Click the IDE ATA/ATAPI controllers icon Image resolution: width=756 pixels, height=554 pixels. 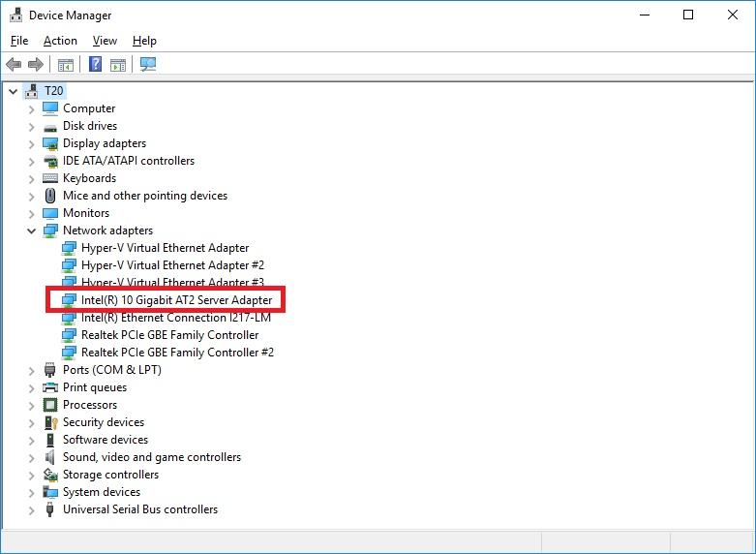[50, 161]
